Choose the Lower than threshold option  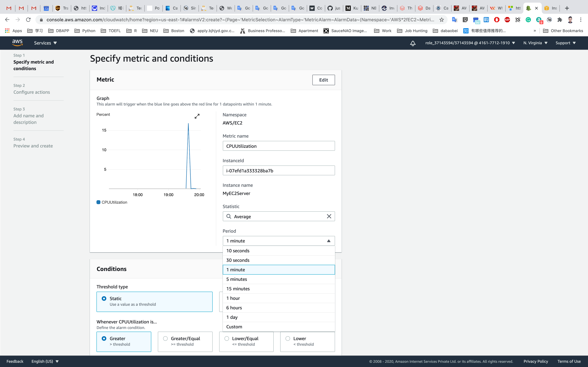point(288,338)
